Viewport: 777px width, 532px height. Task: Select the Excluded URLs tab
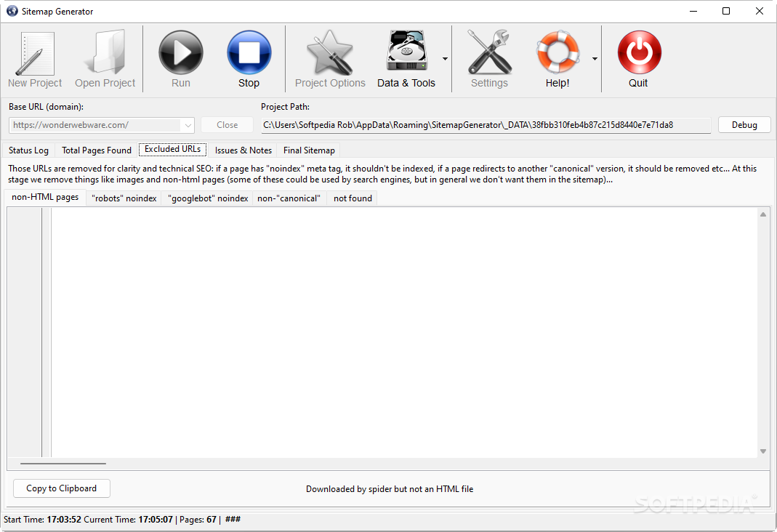pos(172,149)
